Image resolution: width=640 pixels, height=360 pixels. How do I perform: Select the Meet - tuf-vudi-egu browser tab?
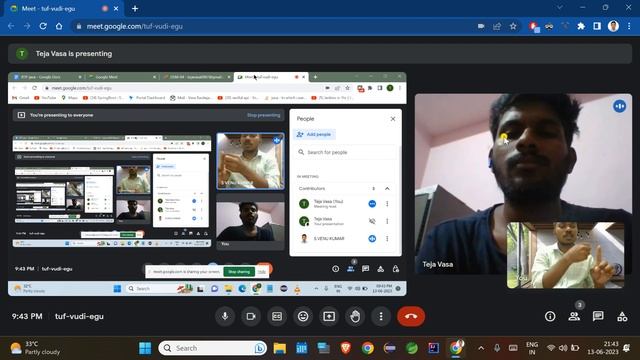pos(63,9)
